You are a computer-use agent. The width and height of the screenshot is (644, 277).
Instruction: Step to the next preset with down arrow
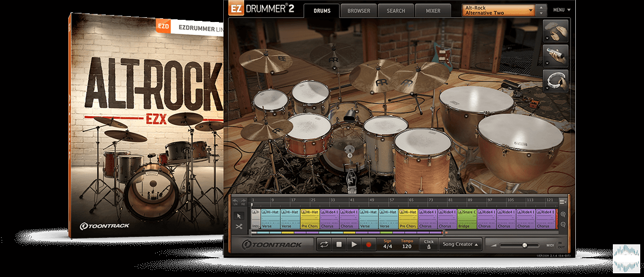(x=542, y=13)
